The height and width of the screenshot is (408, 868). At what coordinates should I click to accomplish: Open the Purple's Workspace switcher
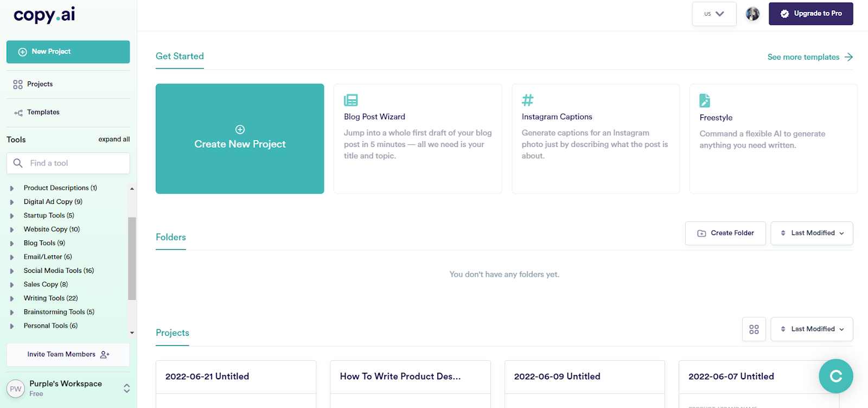[126, 388]
